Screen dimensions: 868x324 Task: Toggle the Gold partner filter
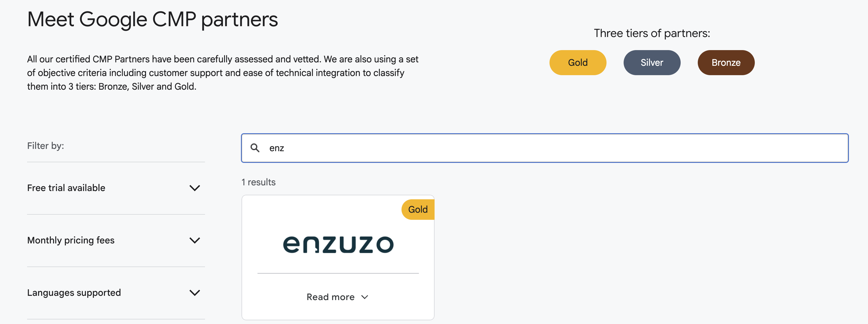[x=577, y=62]
